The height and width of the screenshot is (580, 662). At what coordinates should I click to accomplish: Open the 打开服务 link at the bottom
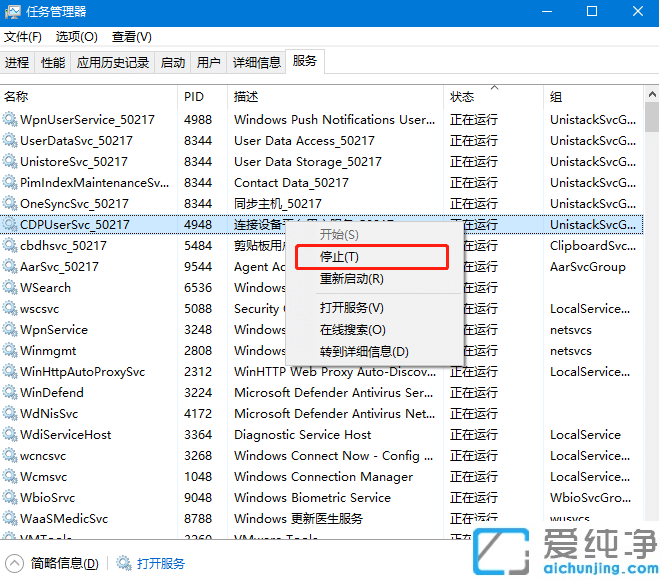point(161,564)
